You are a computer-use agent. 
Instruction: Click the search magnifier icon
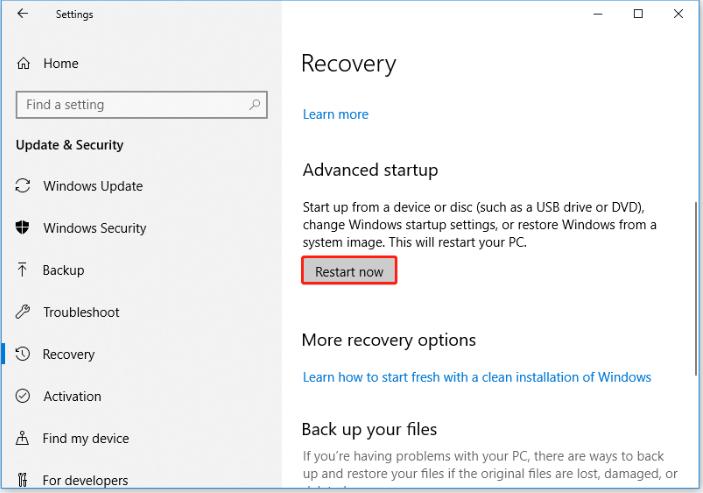255,104
